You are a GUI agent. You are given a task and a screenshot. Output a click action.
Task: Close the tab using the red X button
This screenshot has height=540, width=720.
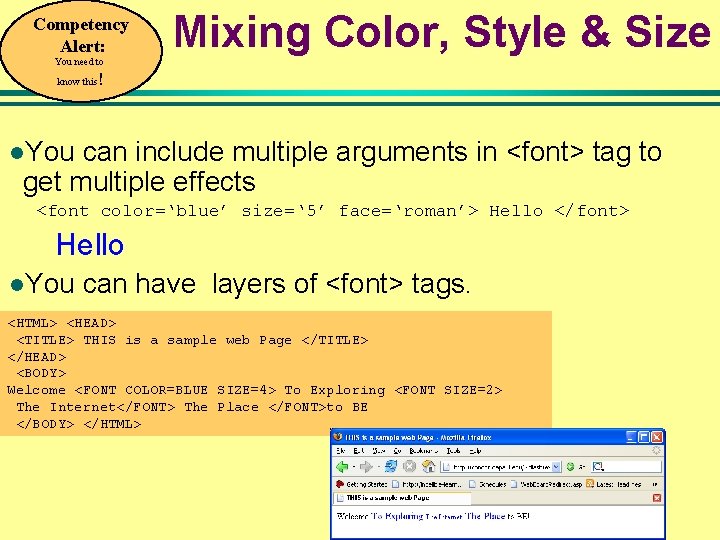point(657,498)
